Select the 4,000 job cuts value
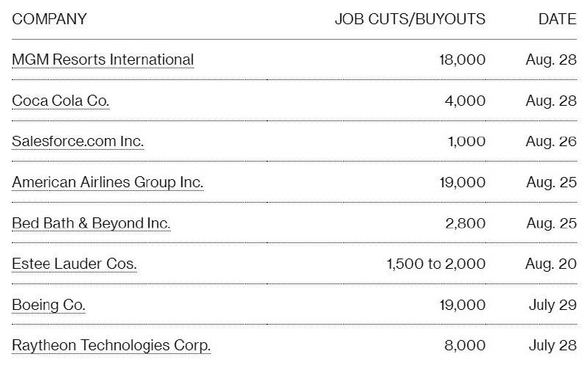This screenshot has height=365, width=588. coord(465,101)
